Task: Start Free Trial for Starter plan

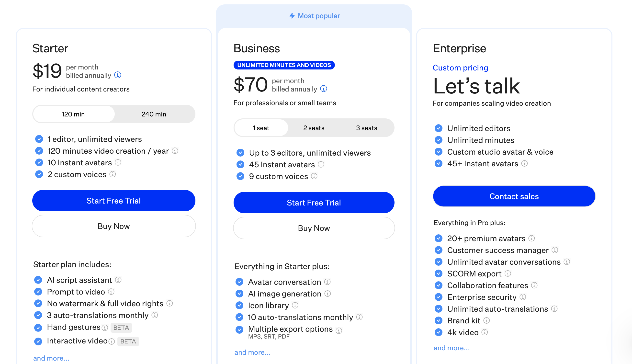Action: 114,201
